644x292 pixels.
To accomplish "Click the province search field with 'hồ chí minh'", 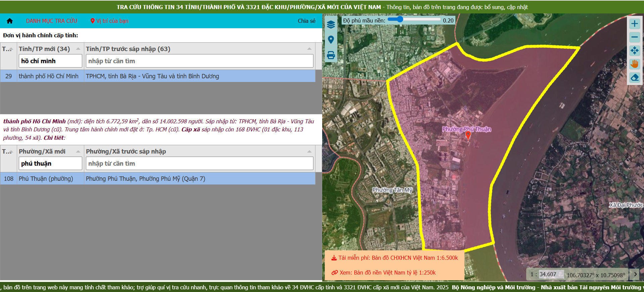I will point(50,61).
